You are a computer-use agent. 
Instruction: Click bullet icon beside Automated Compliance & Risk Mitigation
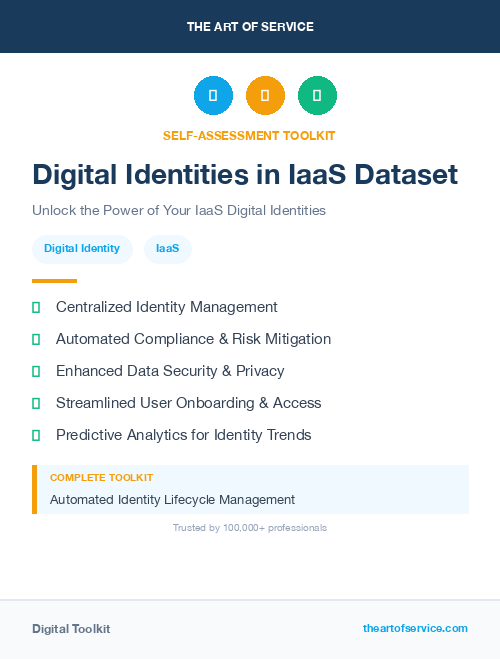36,340
